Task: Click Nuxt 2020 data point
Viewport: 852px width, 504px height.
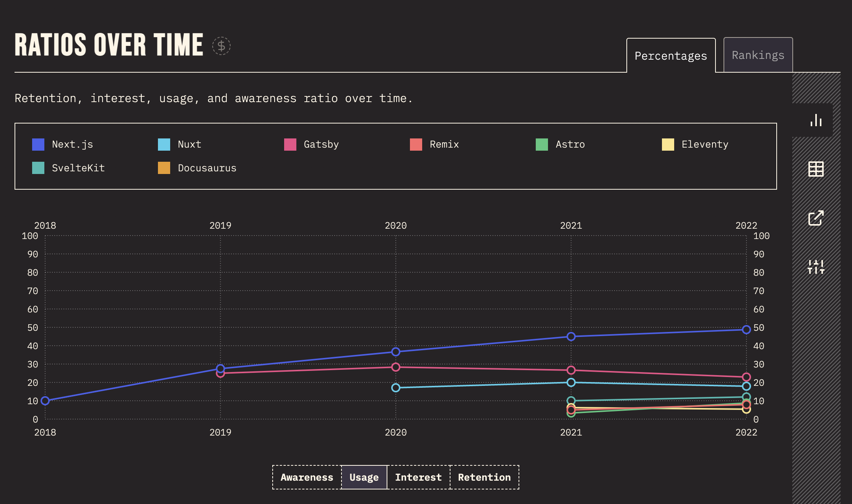Action: [x=396, y=388]
